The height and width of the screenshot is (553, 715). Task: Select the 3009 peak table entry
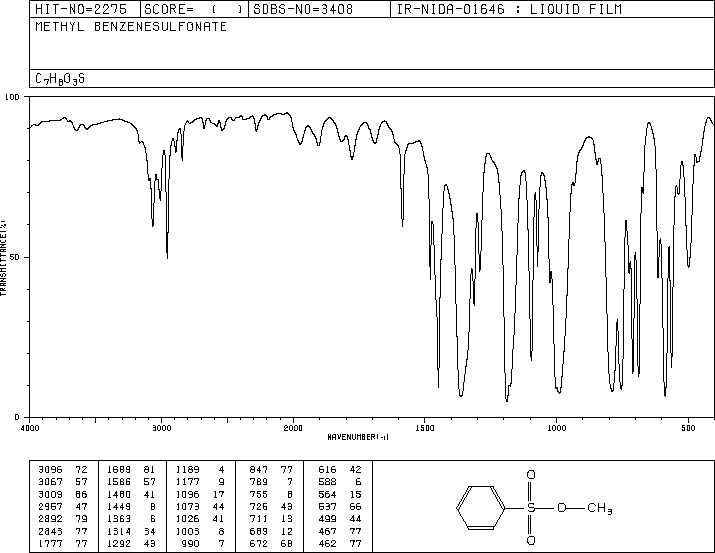pyautogui.click(x=63, y=494)
